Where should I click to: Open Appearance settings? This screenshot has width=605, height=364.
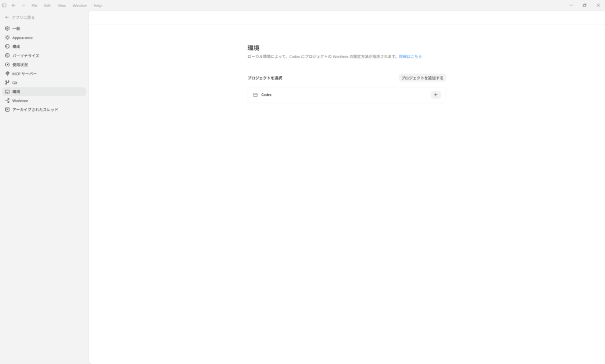point(22,38)
